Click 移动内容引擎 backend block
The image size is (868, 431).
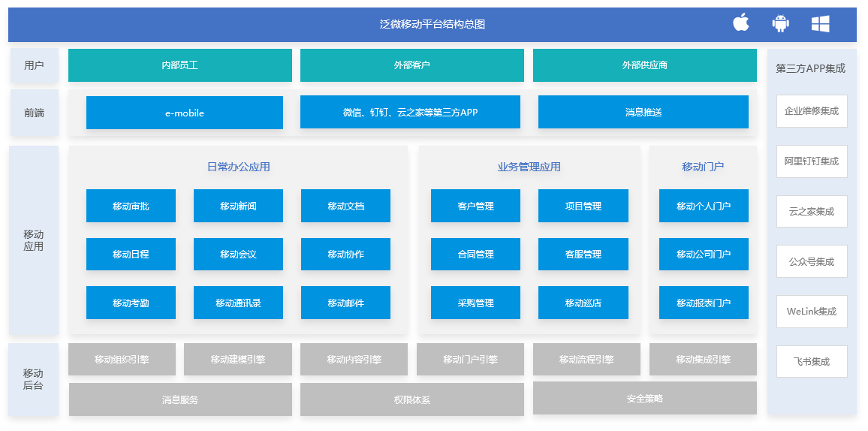(354, 360)
